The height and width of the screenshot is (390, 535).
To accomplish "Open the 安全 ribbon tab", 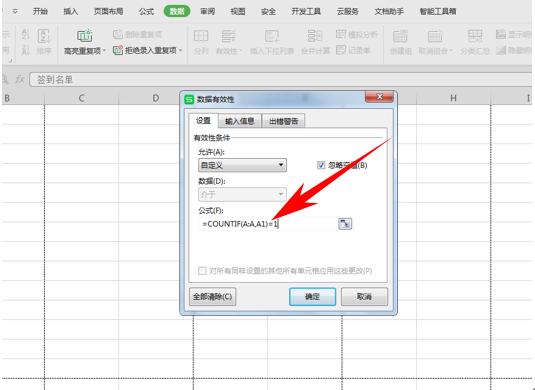I will 268,11.
